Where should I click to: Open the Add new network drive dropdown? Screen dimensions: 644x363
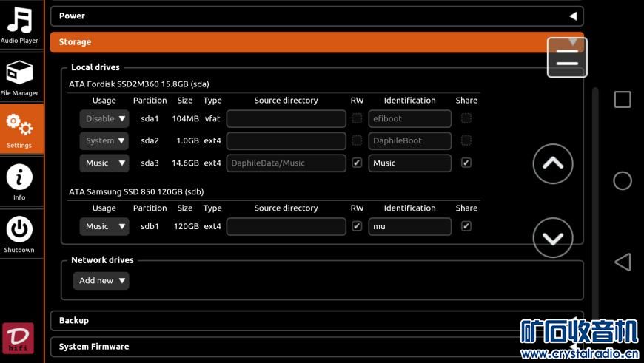tap(101, 281)
